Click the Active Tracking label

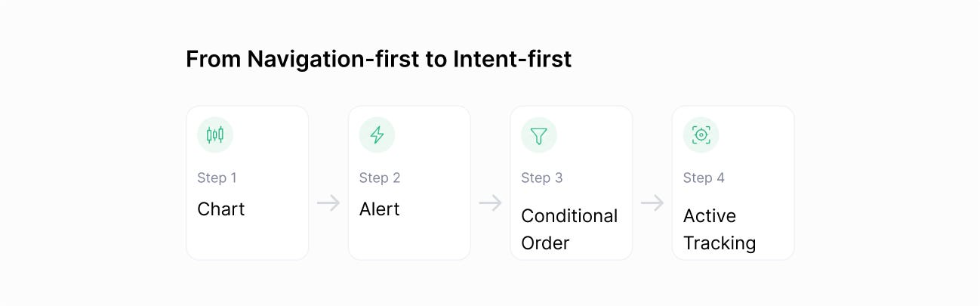pyautogui.click(x=720, y=230)
